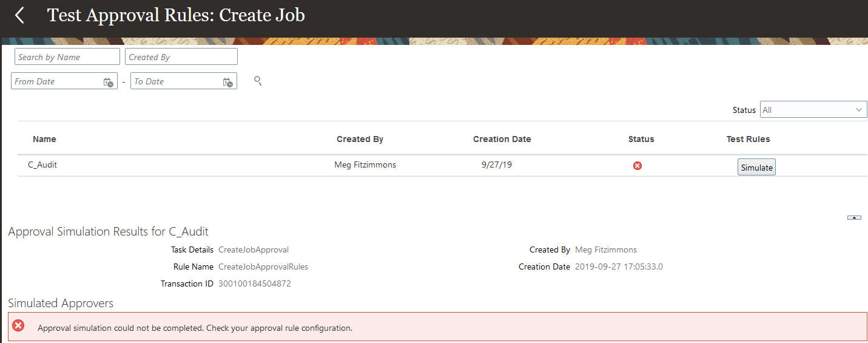The width and height of the screenshot is (868, 343).
Task: Sort by the Creation Date column header
Action: (x=502, y=139)
